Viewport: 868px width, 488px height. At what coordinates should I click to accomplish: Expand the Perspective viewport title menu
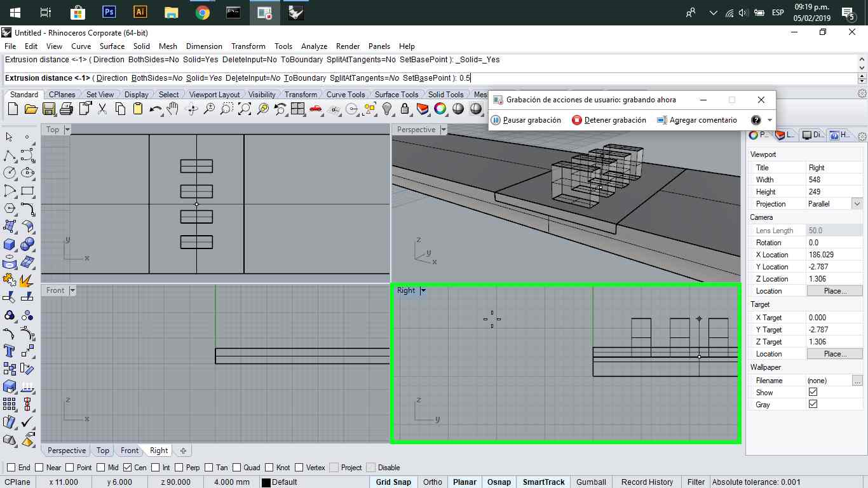click(x=444, y=130)
